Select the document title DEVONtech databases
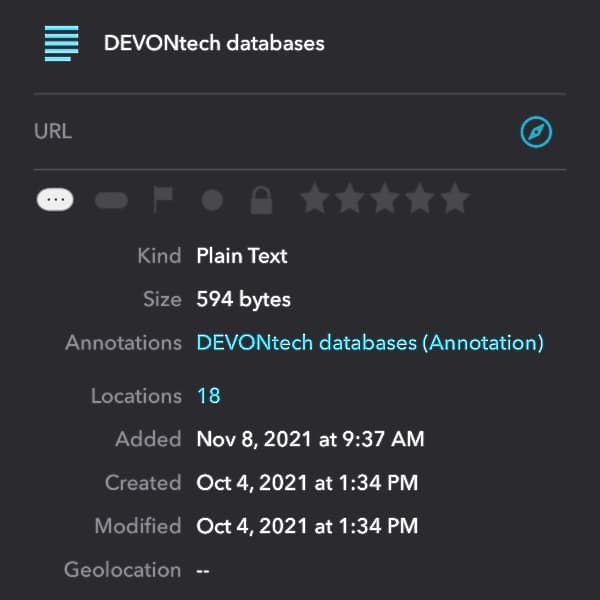Image resolution: width=600 pixels, height=600 pixels. tap(214, 43)
